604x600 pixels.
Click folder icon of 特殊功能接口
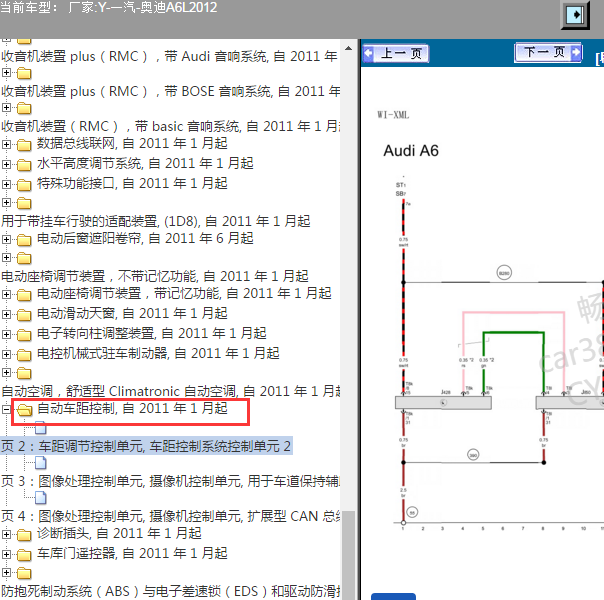click(24, 185)
